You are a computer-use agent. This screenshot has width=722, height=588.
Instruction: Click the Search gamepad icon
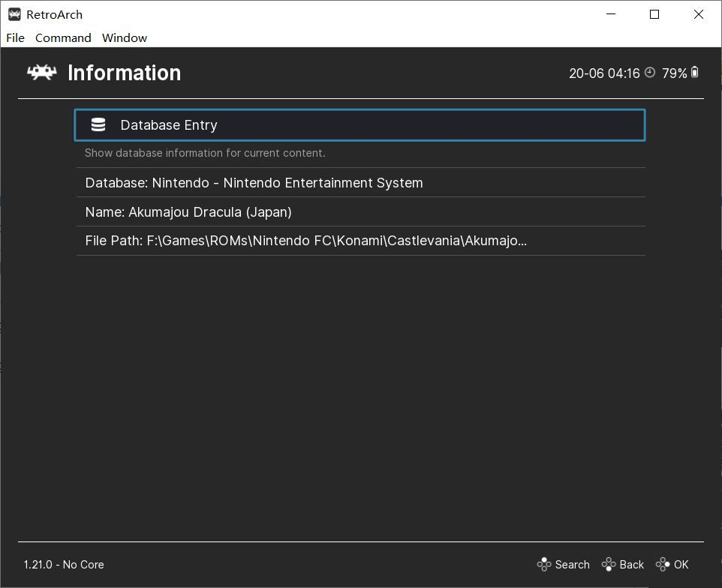pyautogui.click(x=544, y=564)
